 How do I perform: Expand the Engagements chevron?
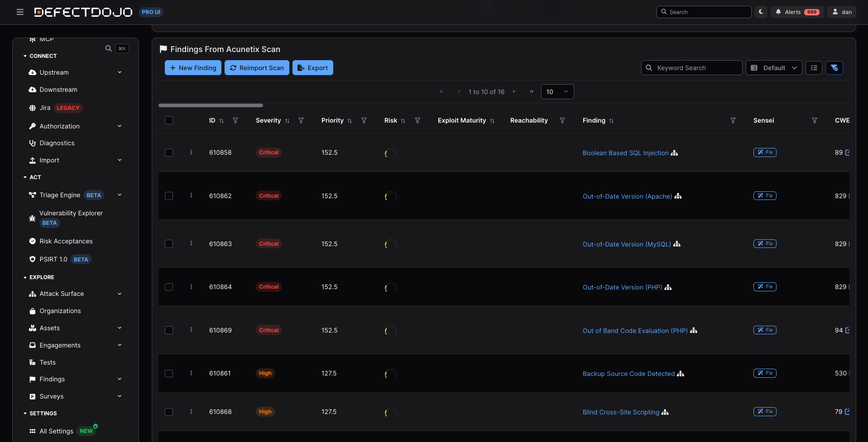pos(120,345)
